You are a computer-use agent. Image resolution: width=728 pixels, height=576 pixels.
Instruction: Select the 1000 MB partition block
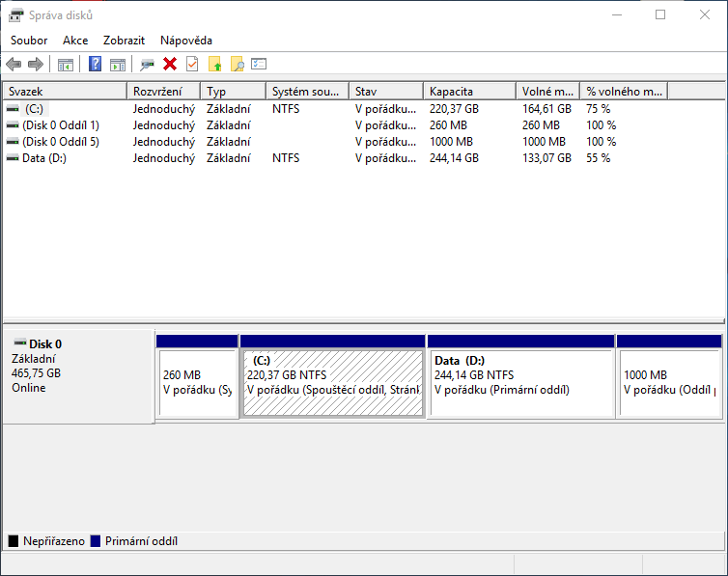pyautogui.click(x=669, y=382)
